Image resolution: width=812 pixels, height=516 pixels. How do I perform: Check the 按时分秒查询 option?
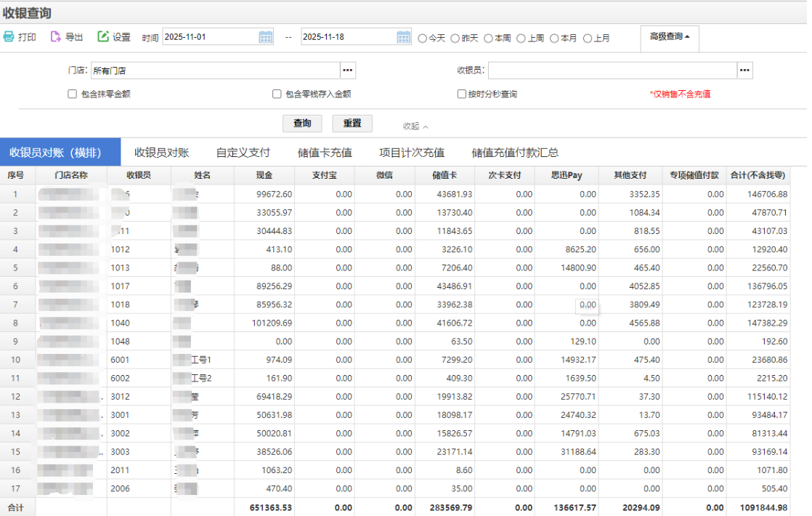pyautogui.click(x=461, y=94)
